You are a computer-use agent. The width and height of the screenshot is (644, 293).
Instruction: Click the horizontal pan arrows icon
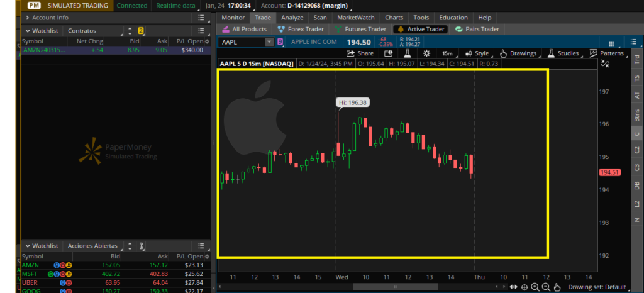(x=513, y=287)
